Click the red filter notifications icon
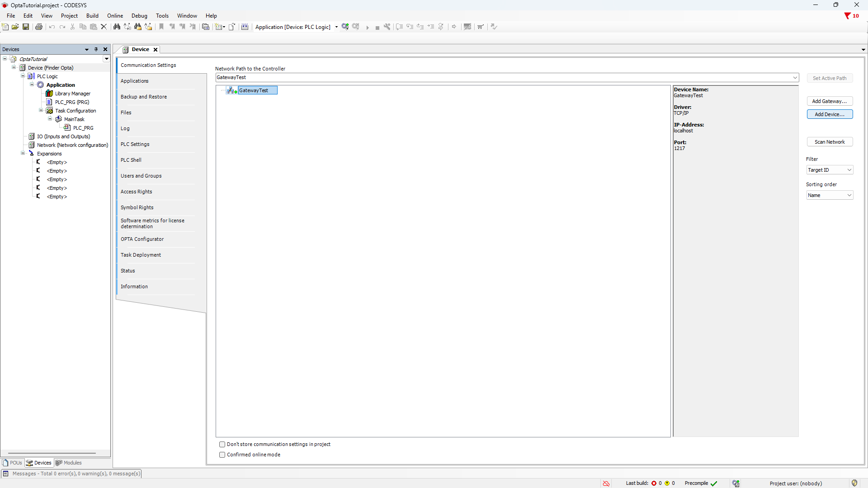The image size is (868, 488). tap(847, 16)
